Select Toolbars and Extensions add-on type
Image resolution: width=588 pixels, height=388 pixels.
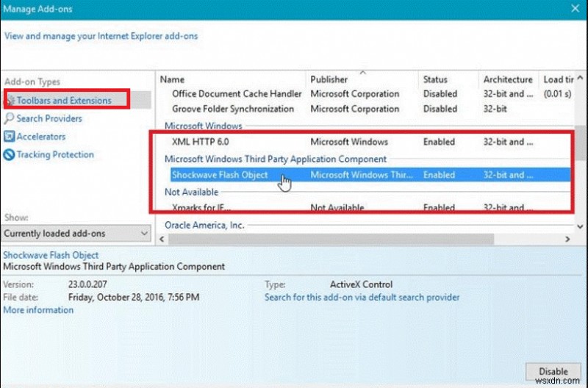click(77, 100)
